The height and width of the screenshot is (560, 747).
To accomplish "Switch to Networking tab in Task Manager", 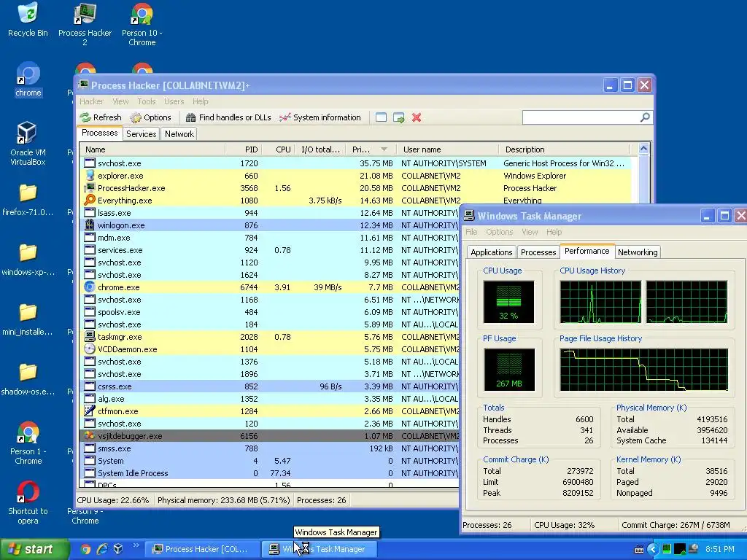I will pos(638,252).
